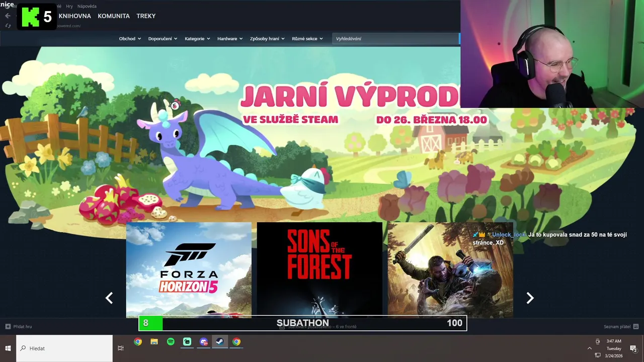Image resolution: width=644 pixels, height=362 pixels.
Task: Show next games with right carousel arrow
Action: [x=530, y=298]
